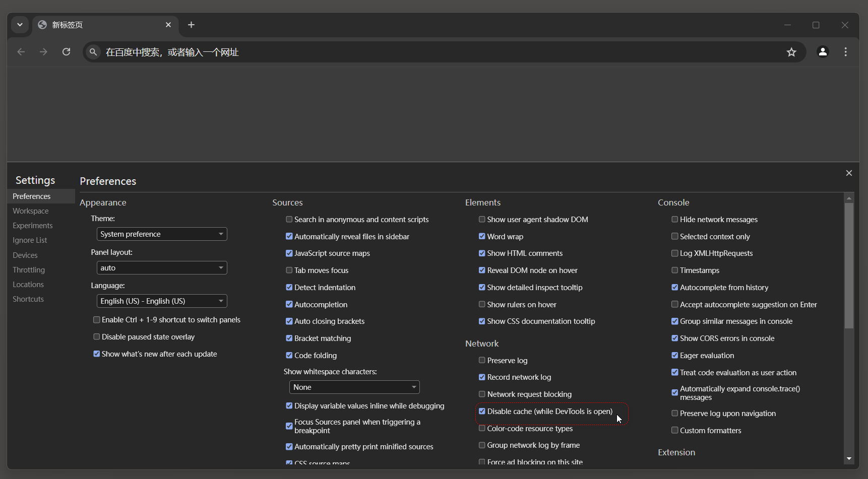Toggle Auto closing brackets checkbox
Viewport: 868px width, 479px height.
289,321
